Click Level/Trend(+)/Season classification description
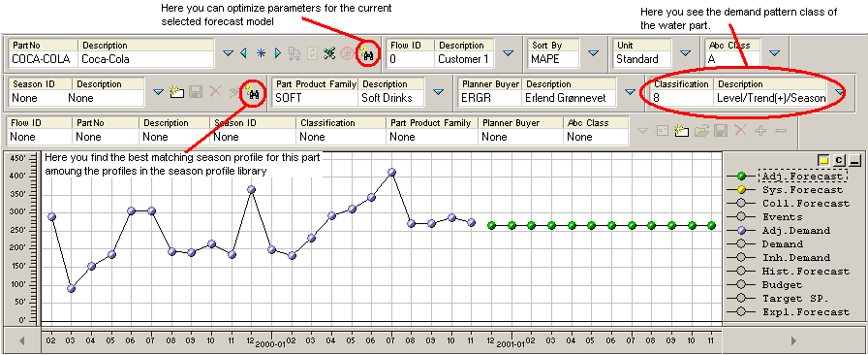 771,98
